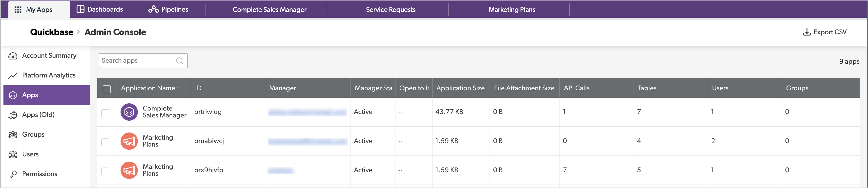Click megaphone icon for app bruabiwcj
Viewport: 868px width, 188px height.
pyautogui.click(x=129, y=141)
